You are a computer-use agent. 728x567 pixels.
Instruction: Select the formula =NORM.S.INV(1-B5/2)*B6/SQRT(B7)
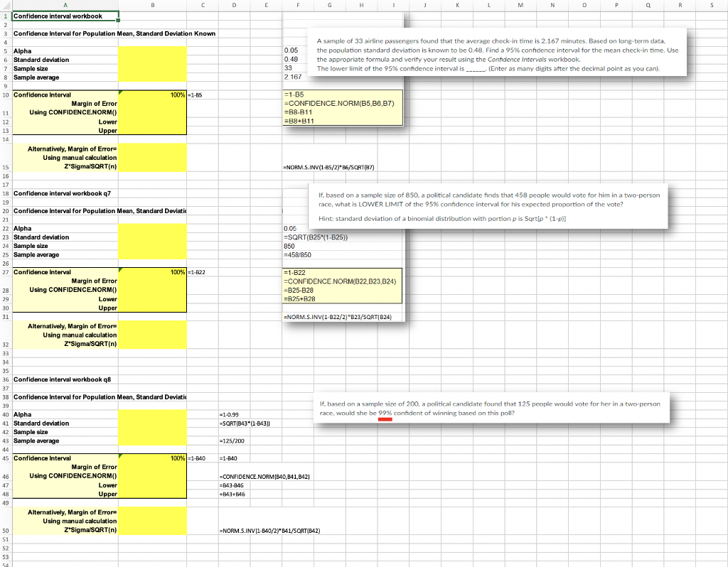coord(328,168)
